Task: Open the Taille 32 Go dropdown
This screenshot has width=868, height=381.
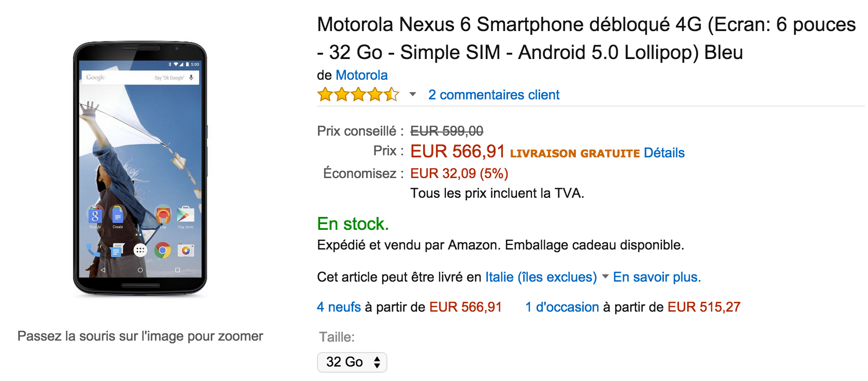Action: 352,362
